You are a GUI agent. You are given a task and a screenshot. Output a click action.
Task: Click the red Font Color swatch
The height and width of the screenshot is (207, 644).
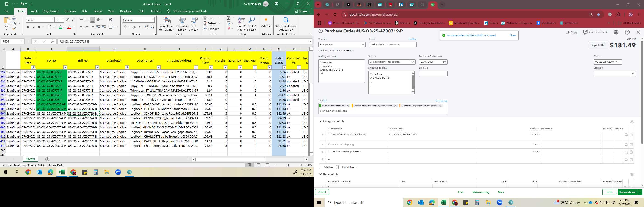(70, 27)
